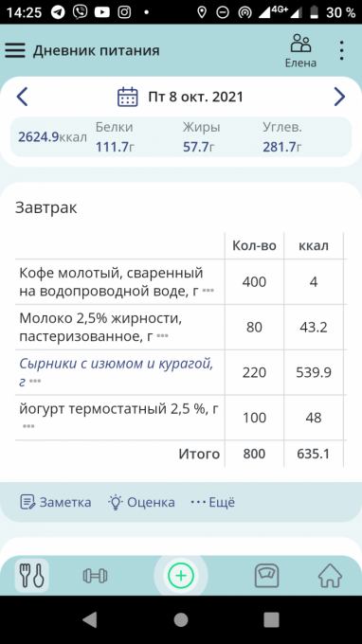The height and width of the screenshot is (644, 362).
Task: Open the Оценка rating for breakfast
Action: pyautogui.click(x=141, y=502)
